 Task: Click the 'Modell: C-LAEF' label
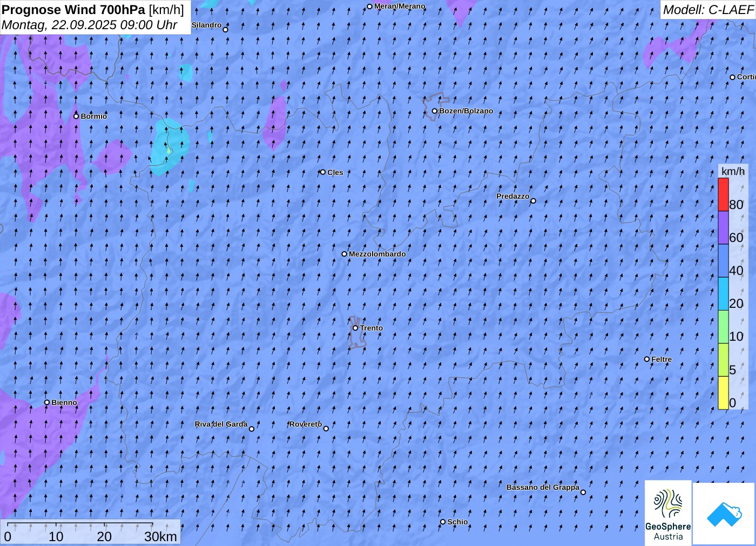coord(708,10)
